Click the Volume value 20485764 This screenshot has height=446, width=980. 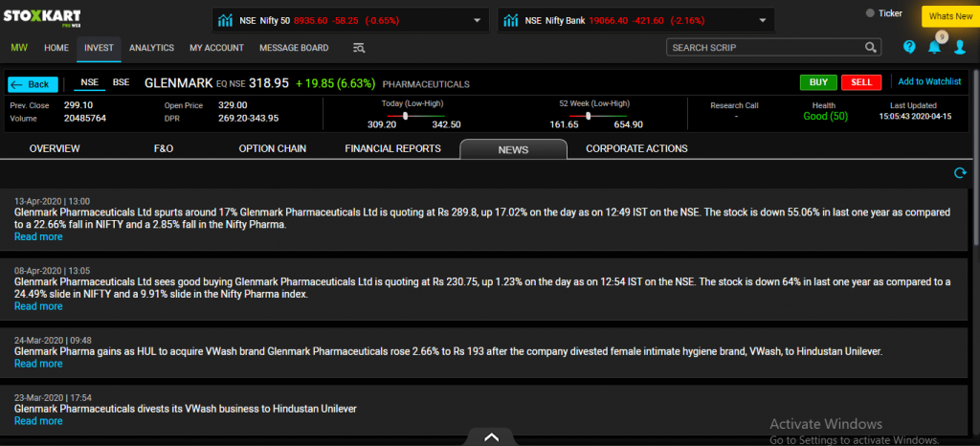pyautogui.click(x=85, y=118)
